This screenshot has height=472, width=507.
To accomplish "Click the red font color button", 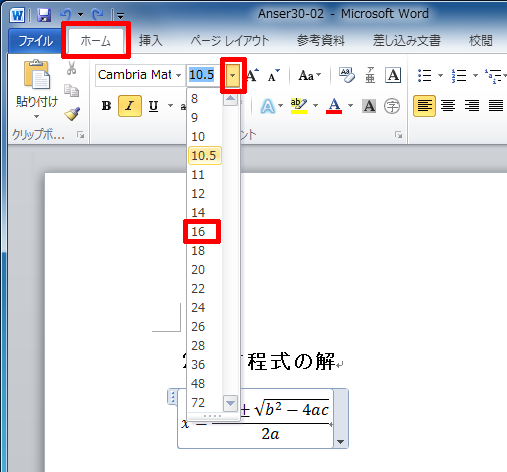I will point(334,106).
